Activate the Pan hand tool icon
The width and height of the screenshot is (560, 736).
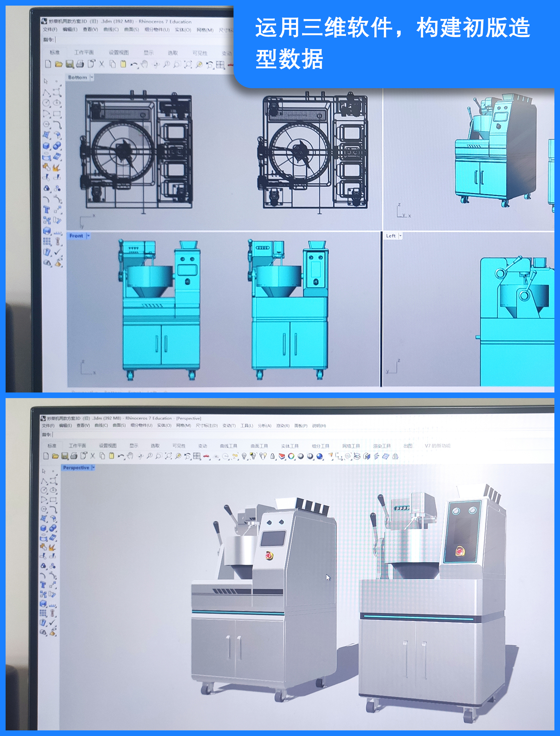pyautogui.click(x=130, y=456)
